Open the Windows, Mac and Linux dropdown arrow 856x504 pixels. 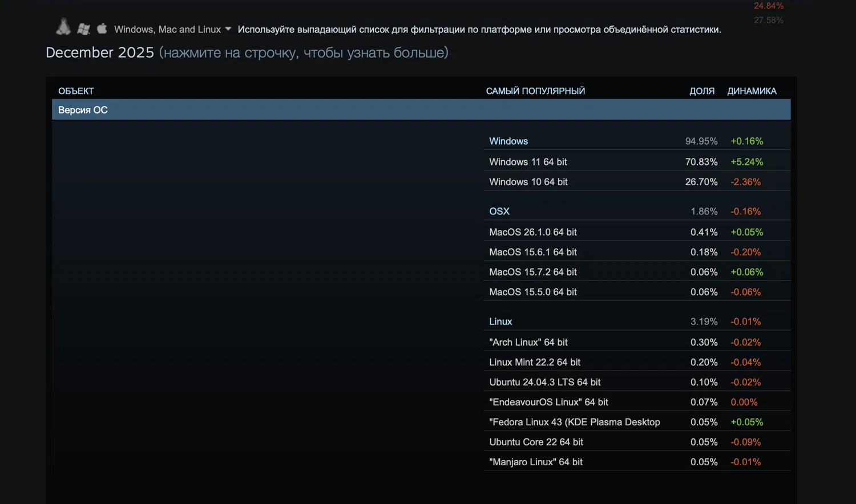tap(228, 29)
